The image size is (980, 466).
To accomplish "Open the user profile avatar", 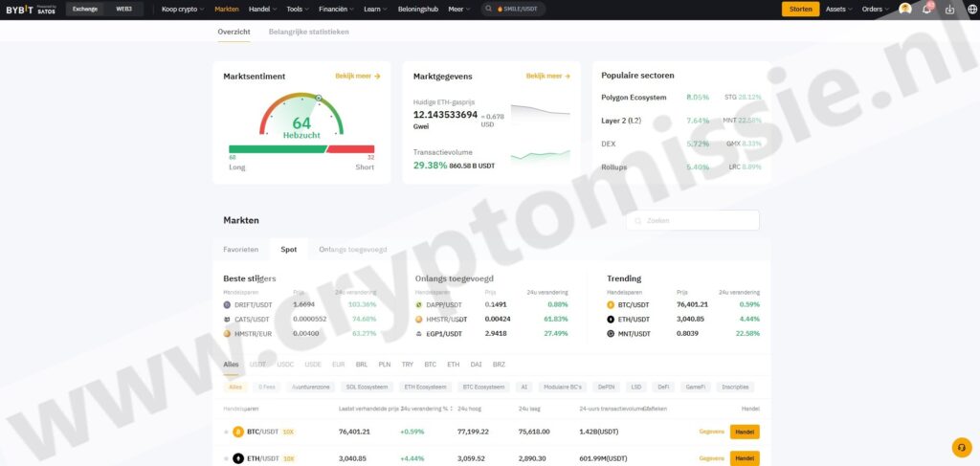I will (904, 10).
